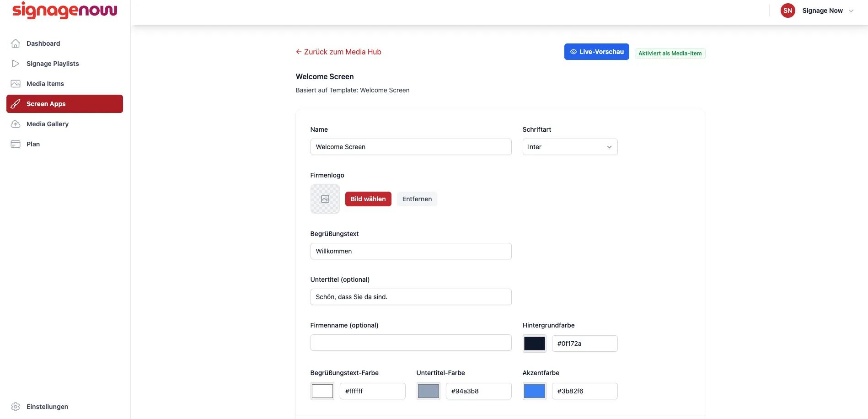This screenshot has height=419, width=868.
Task: Click the Bild wählen button
Action: click(x=368, y=199)
